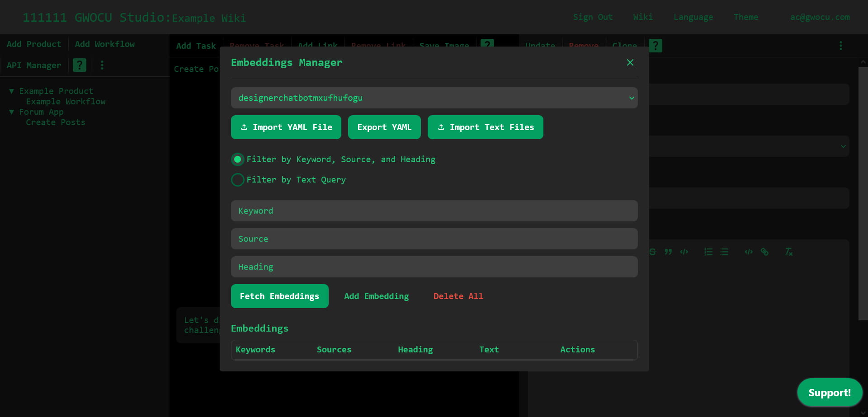
Task: Click the Export YAML button
Action: click(x=384, y=127)
